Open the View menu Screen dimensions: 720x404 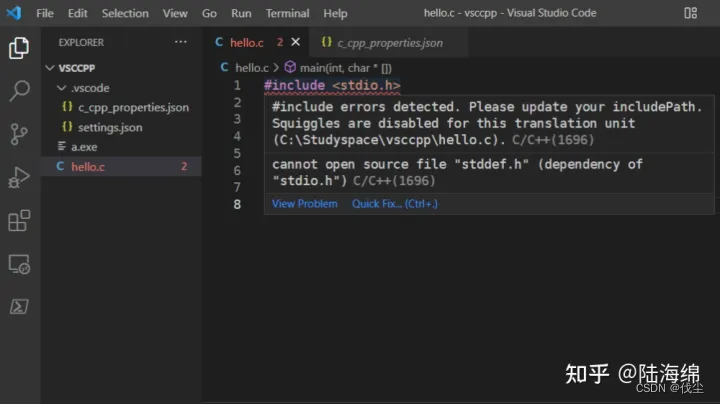(x=175, y=13)
